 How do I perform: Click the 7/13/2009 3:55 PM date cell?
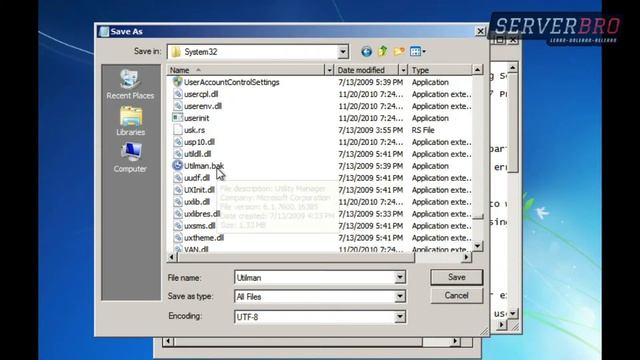point(370,130)
